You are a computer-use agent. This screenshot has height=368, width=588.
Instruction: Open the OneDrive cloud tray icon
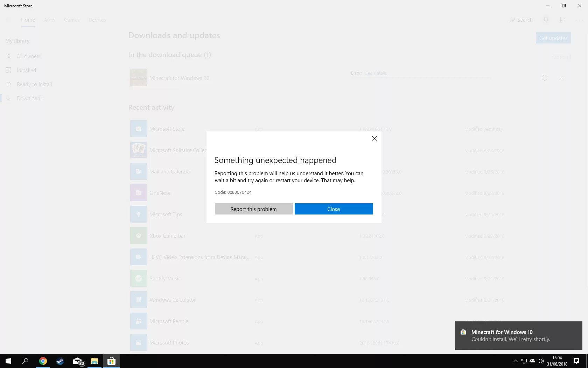click(532, 361)
